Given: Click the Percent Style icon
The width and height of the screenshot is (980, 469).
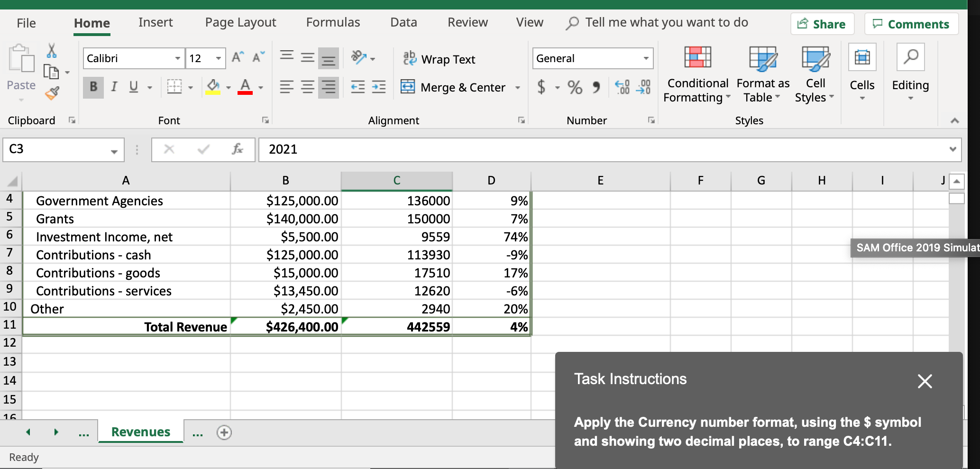Looking at the screenshot, I should pos(575,87).
